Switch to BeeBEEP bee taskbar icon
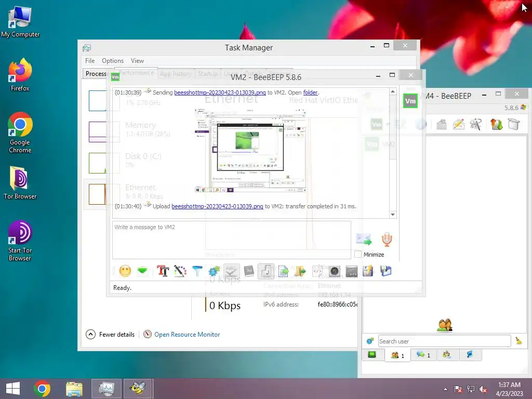Screen dimensions: 532x399 pos(137,389)
